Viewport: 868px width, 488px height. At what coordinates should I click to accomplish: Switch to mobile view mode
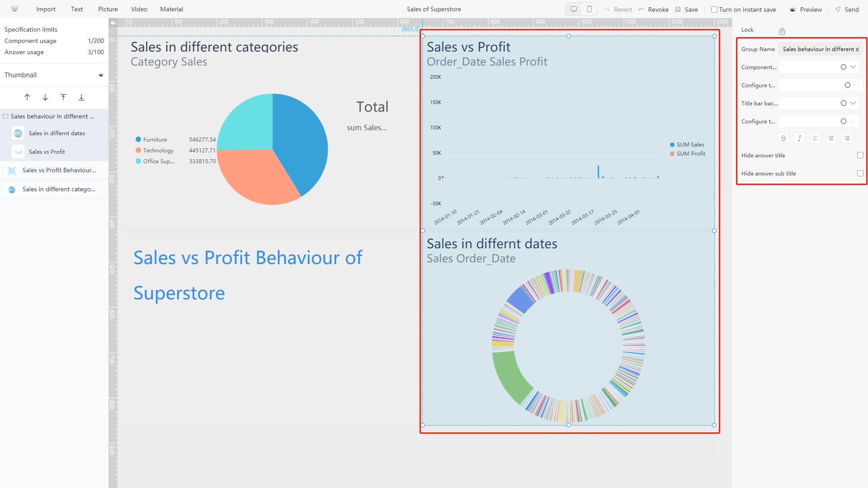click(590, 9)
